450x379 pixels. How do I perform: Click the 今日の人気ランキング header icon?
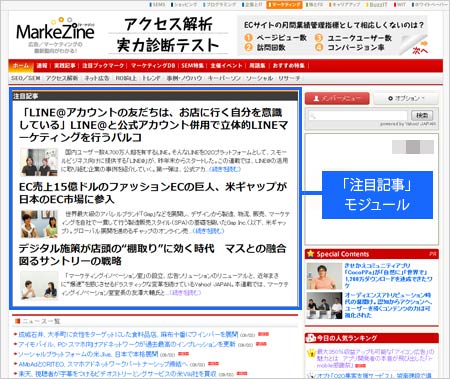(x=311, y=338)
